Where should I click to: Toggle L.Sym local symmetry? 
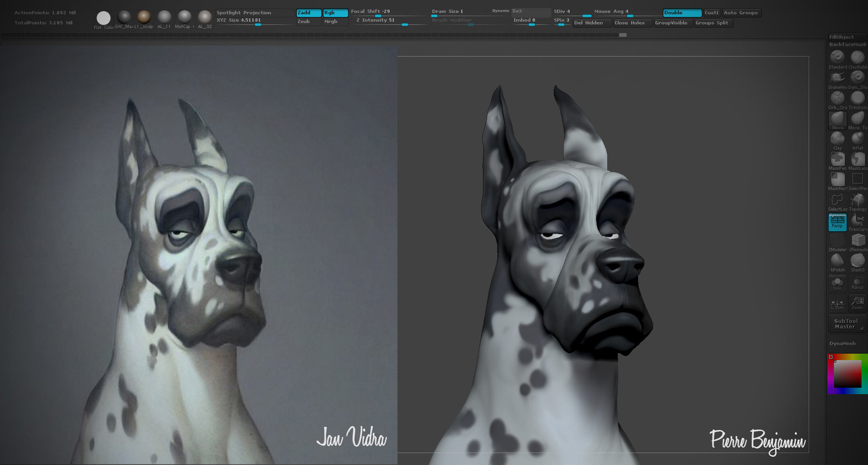[x=838, y=303]
